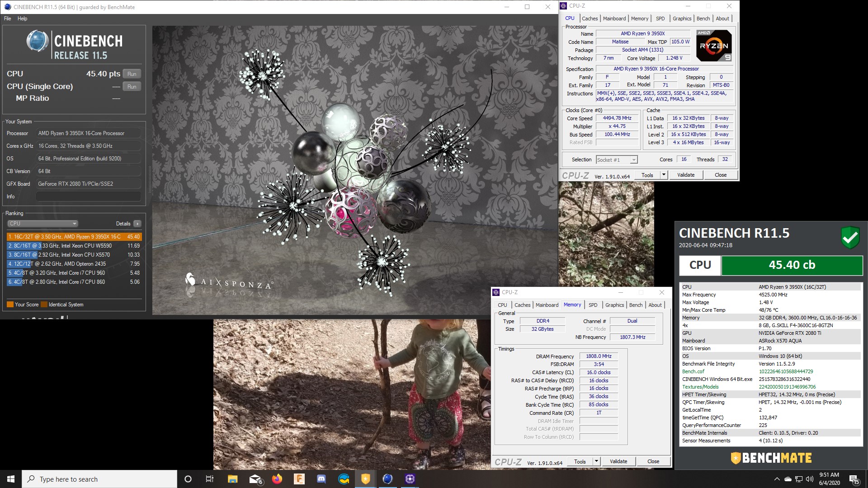Switch to Caches tab in top CPU-Z
This screenshot has width=868, height=488.
[590, 19]
